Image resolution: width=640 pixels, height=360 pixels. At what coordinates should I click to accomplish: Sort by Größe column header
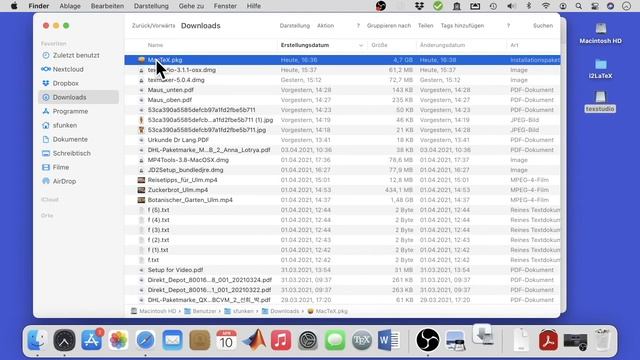click(x=379, y=45)
